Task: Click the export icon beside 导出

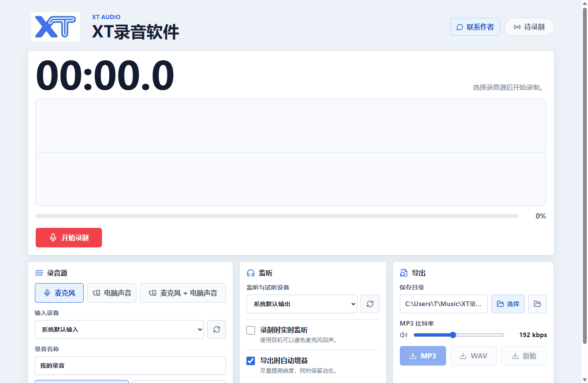Action: (x=404, y=273)
